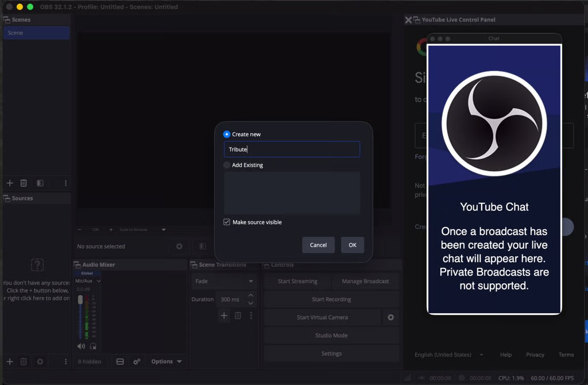Image resolution: width=588 pixels, height=385 pixels.
Task: Open scene transition three-dot menu
Action: [252, 315]
